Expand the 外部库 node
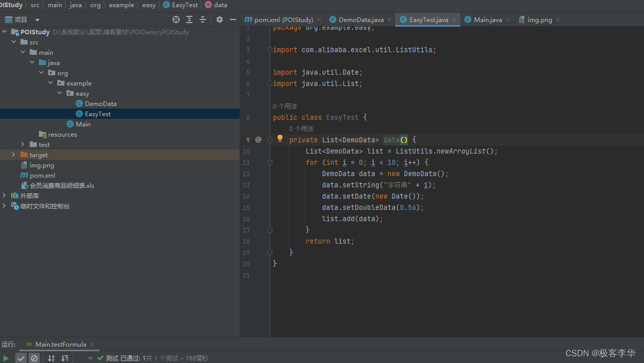The height and width of the screenshot is (363, 644). pyautogui.click(x=5, y=196)
